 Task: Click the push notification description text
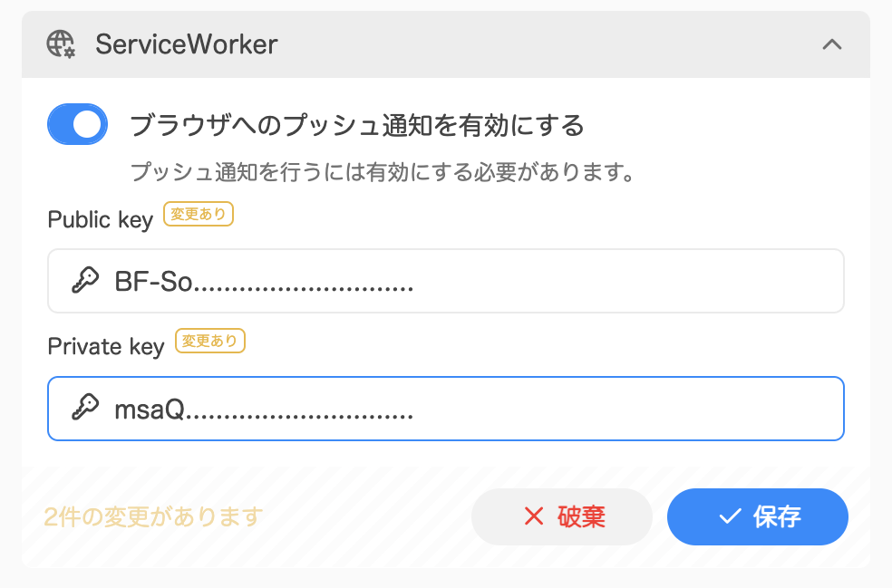coord(383,171)
